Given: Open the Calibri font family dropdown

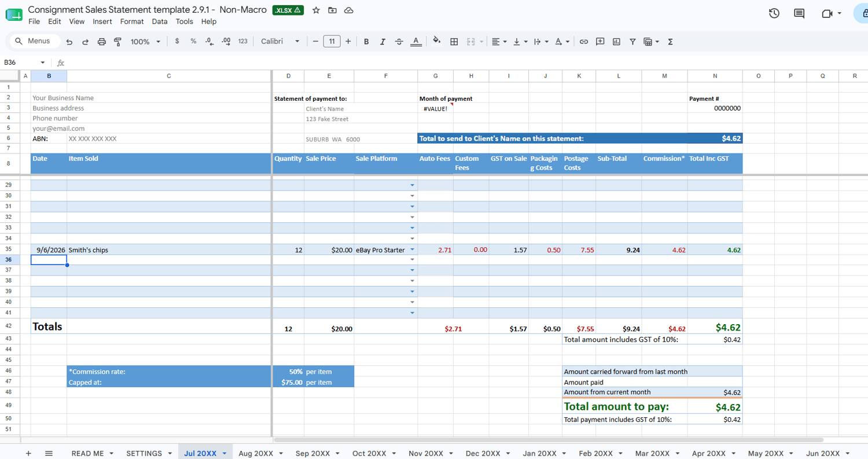Looking at the screenshot, I should pyautogui.click(x=280, y=42).
